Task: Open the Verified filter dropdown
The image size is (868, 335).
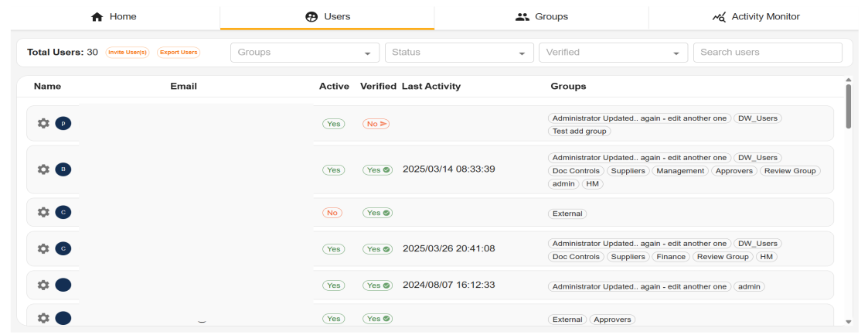Action: 613,53
